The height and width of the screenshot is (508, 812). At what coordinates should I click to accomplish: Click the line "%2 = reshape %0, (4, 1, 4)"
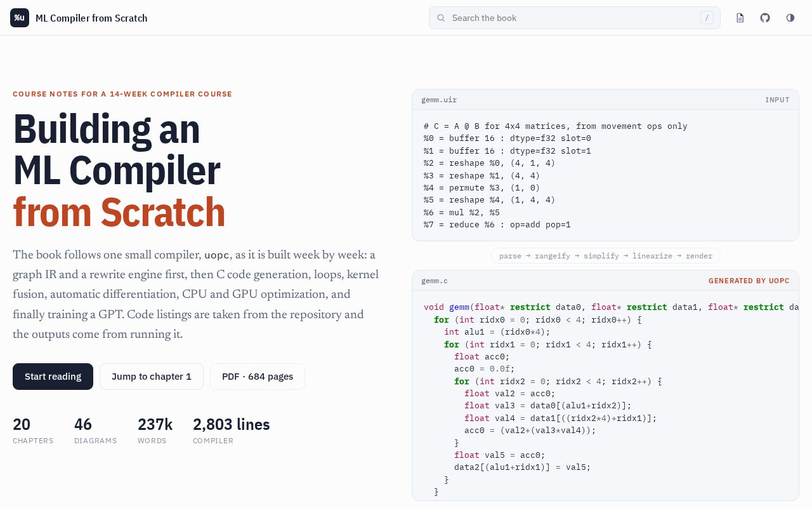tap(490, 163)
